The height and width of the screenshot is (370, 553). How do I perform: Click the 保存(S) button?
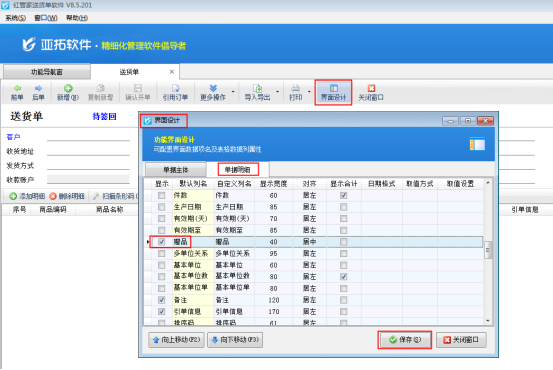(x=405, y=340)
